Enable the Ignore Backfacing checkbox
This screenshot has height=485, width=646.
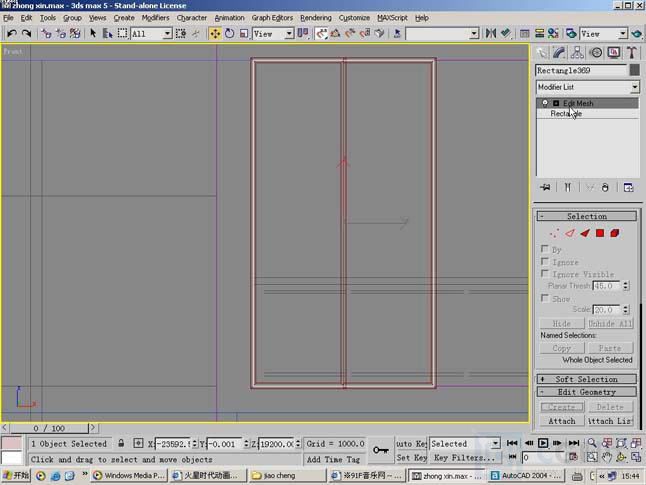545,261
